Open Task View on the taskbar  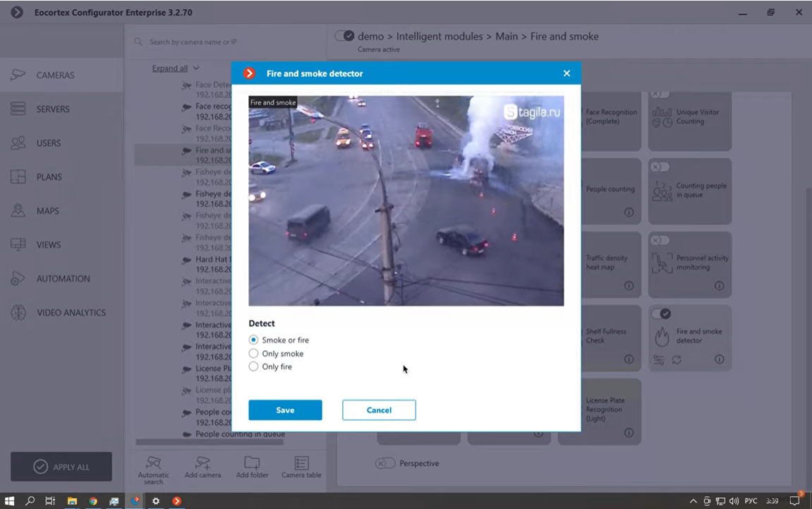point(50,501)
